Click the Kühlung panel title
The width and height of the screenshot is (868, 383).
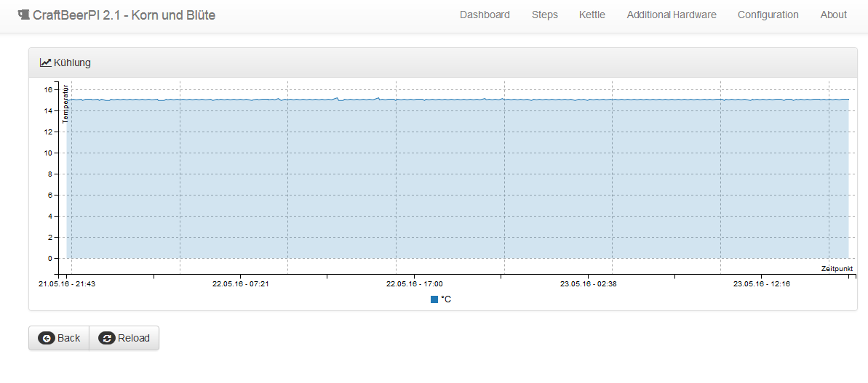[72, 63]
